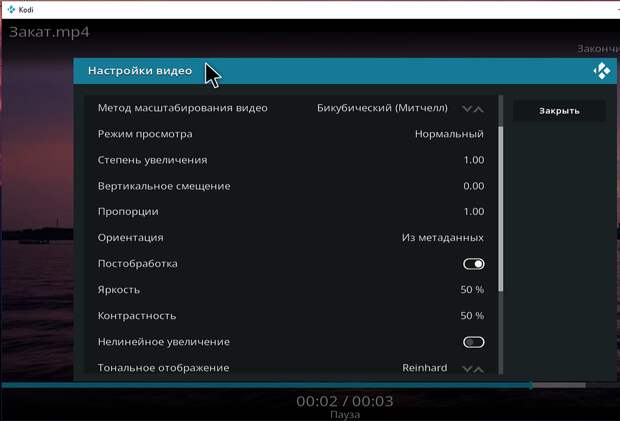Click the Kodi icon in window title bar

10,9
